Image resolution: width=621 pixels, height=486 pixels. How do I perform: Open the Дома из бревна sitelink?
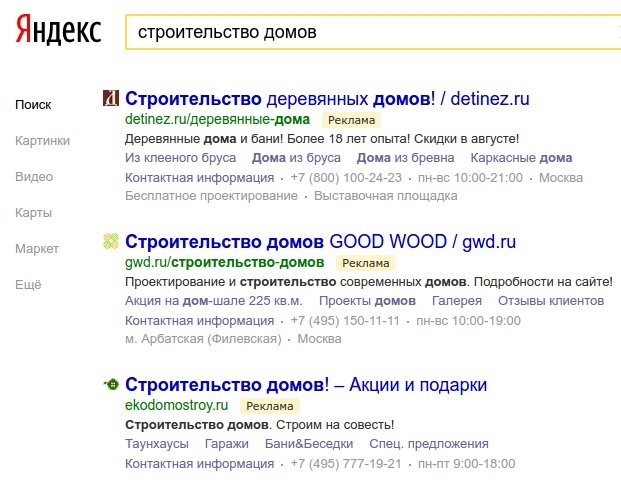pos(406,158)
